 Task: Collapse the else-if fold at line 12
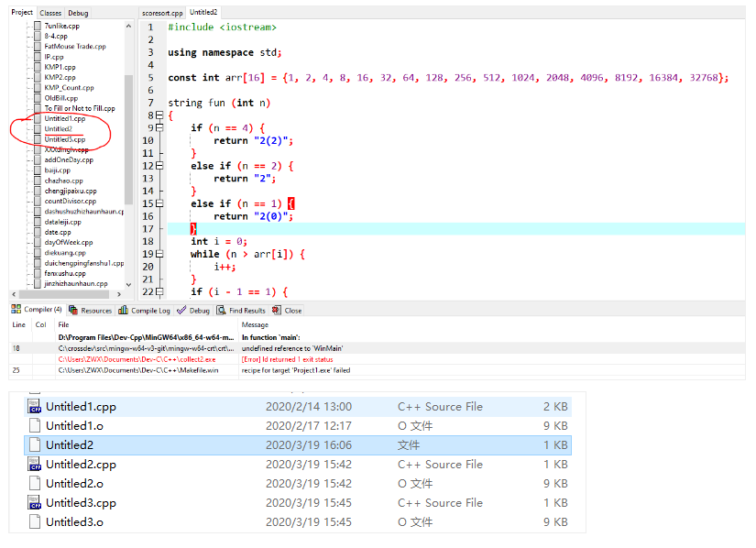coord(159,165)
